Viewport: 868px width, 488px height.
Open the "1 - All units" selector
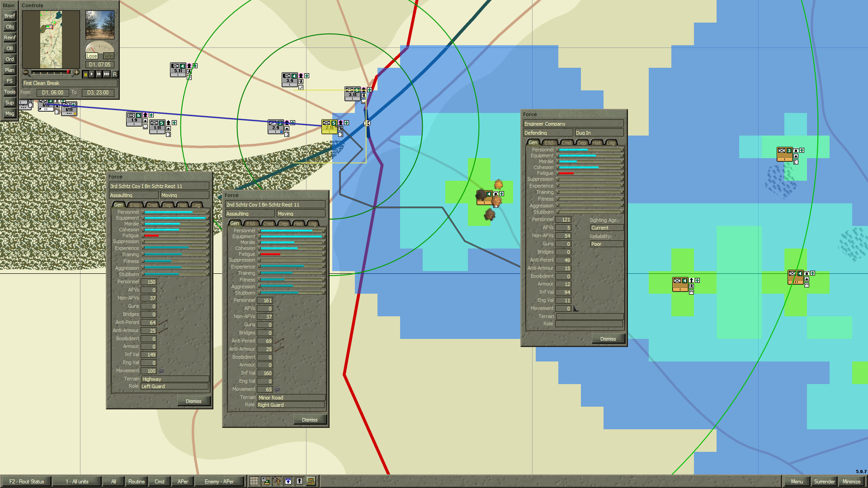coord(77,482)
